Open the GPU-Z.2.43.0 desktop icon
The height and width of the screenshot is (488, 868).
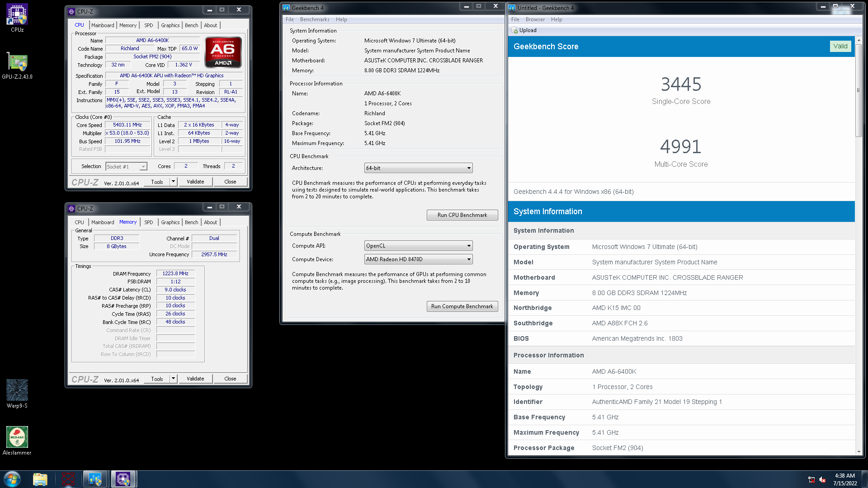[x=17, y=66]
